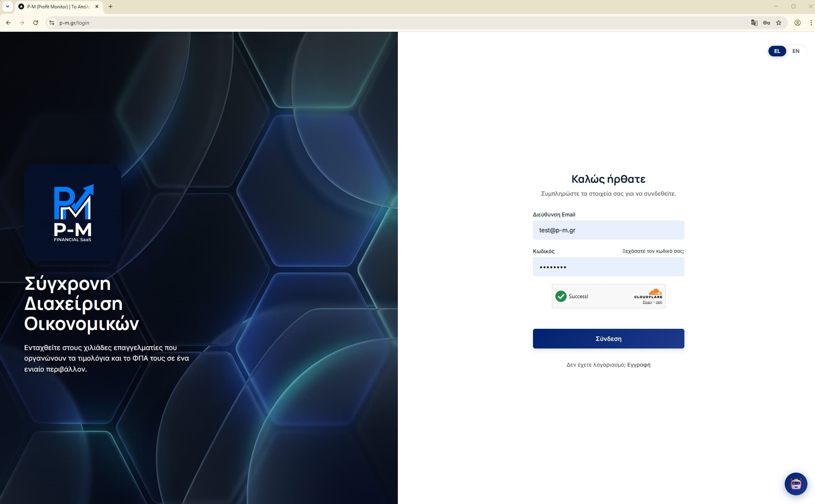Select the P-M (Profit Monitor) browser tab
Image resolution: width=815 pixels, height=504 pixels.
(x=59, y=6)
